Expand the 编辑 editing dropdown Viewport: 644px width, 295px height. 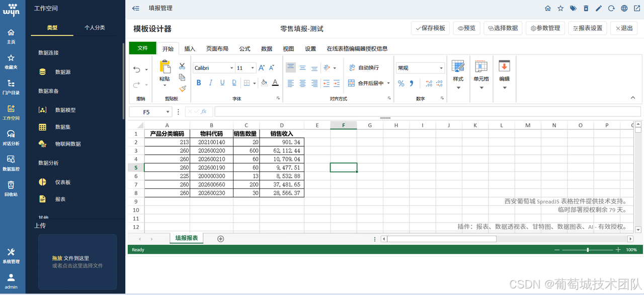[505, 88]
